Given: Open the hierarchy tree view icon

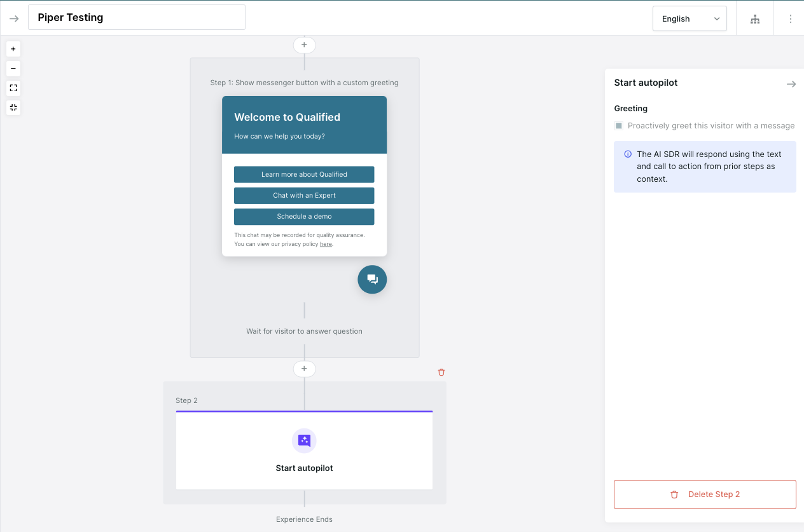Looking at the screenshot, I should (x=755, y=19).
